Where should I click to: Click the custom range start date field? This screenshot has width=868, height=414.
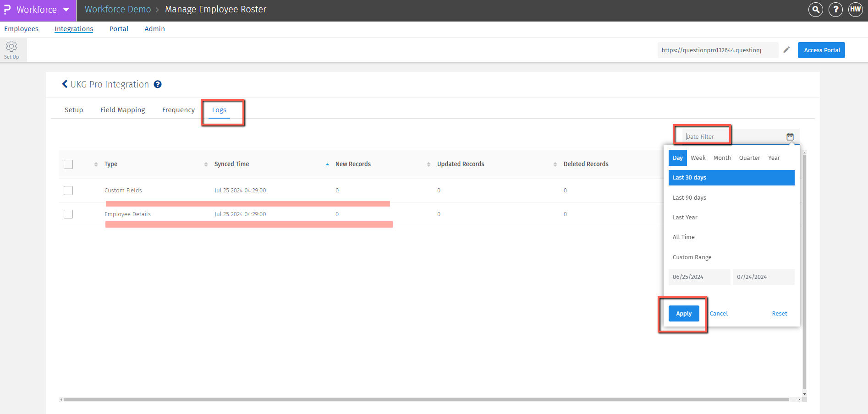pos(699,277)
